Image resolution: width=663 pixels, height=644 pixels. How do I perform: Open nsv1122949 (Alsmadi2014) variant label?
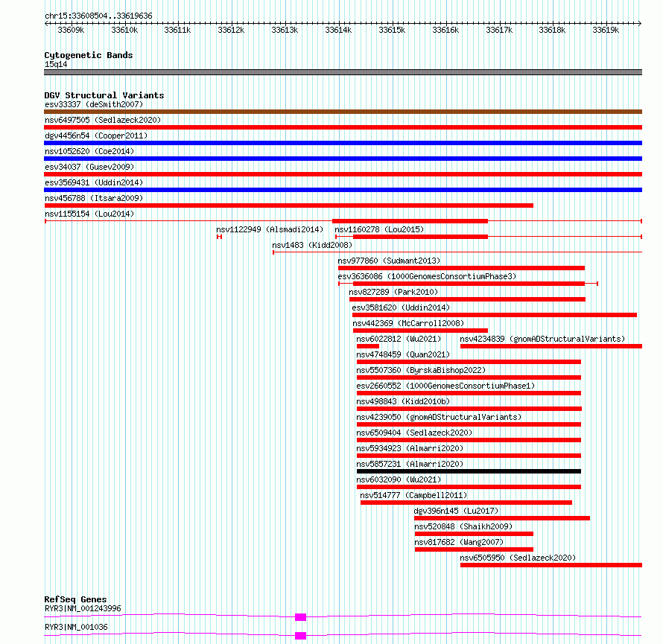tap(270, 229)
